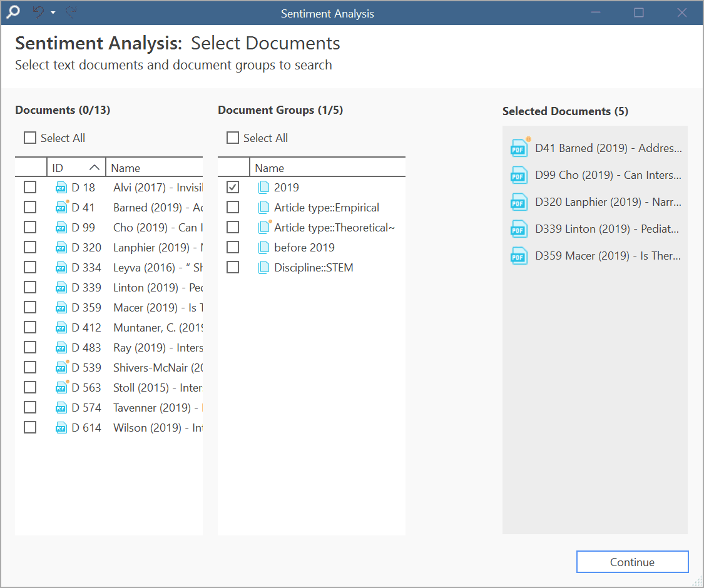Check the Discipline::STEM group checkbox
The height and width of the screenshot is (588, 704).
pos(233,268)
